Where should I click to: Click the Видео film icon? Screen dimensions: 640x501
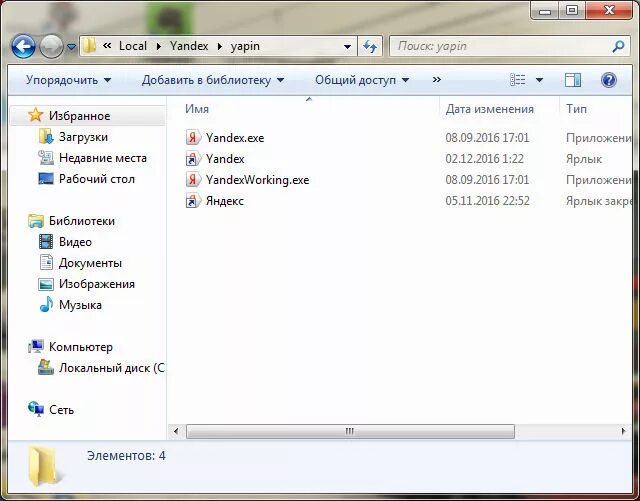[x=46, y=241]
